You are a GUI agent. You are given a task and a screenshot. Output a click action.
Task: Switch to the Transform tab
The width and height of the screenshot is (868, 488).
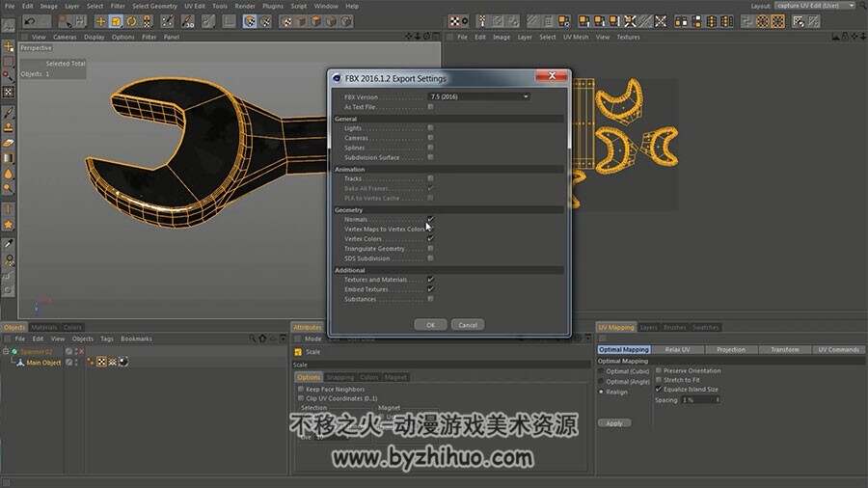[x=785, y=350]
